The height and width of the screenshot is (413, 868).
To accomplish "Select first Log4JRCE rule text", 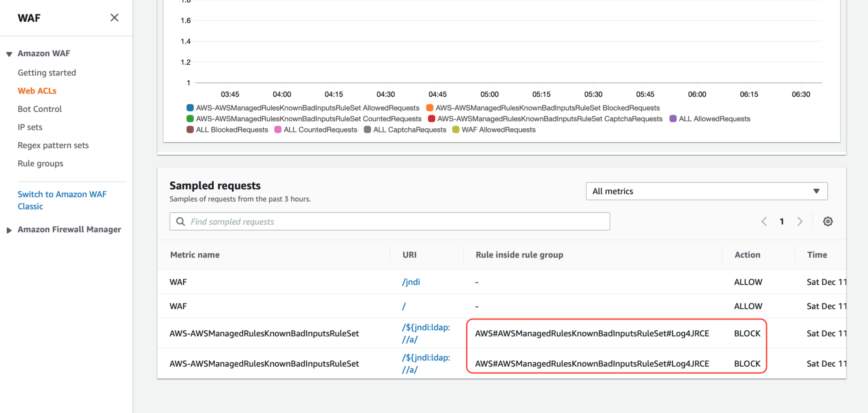I will coord(592,334).
